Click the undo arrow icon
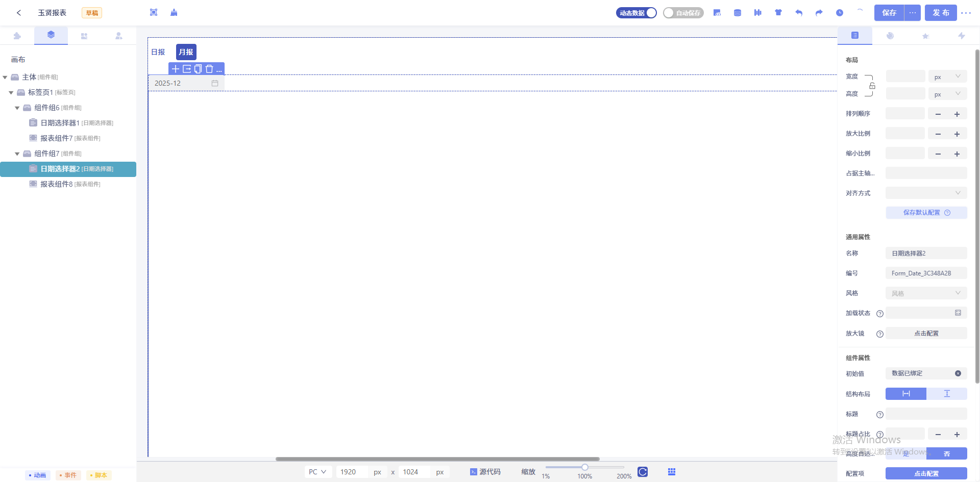The height and width of the screenshot is (482, 980). click(799, 12)
